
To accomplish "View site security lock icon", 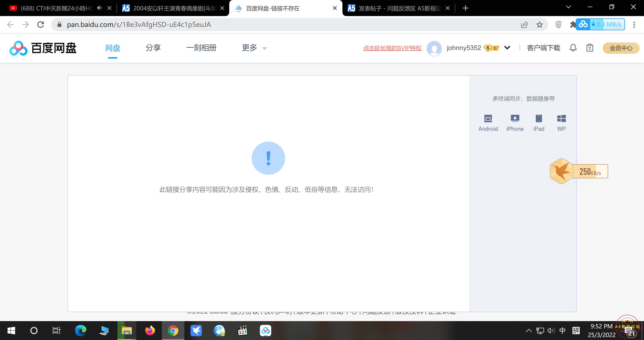I will click(x=59, y=25).
